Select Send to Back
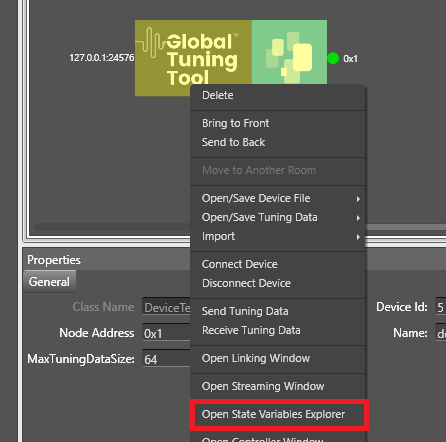 click(x=277, y=142)
